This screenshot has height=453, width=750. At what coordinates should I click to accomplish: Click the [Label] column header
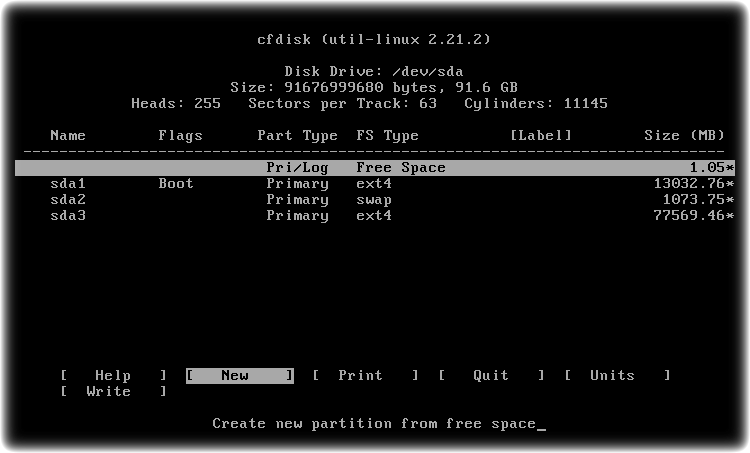(540, 136)
